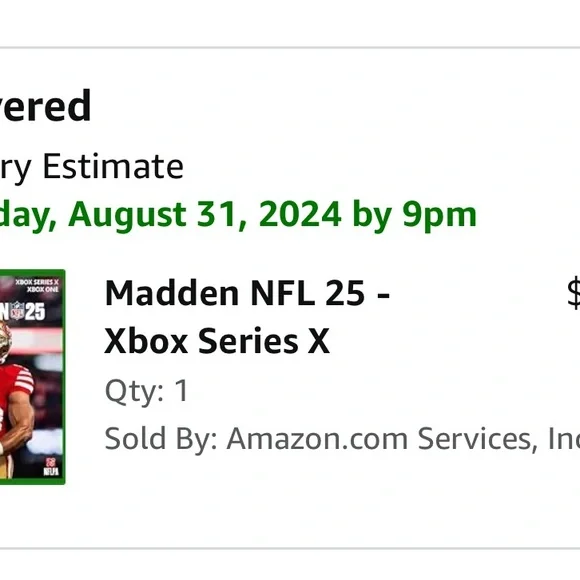The width and height of the screenshot is (580, 580).
Task: Click the 'by 9pm' delivery time
Action: click(x=414, y=216)
